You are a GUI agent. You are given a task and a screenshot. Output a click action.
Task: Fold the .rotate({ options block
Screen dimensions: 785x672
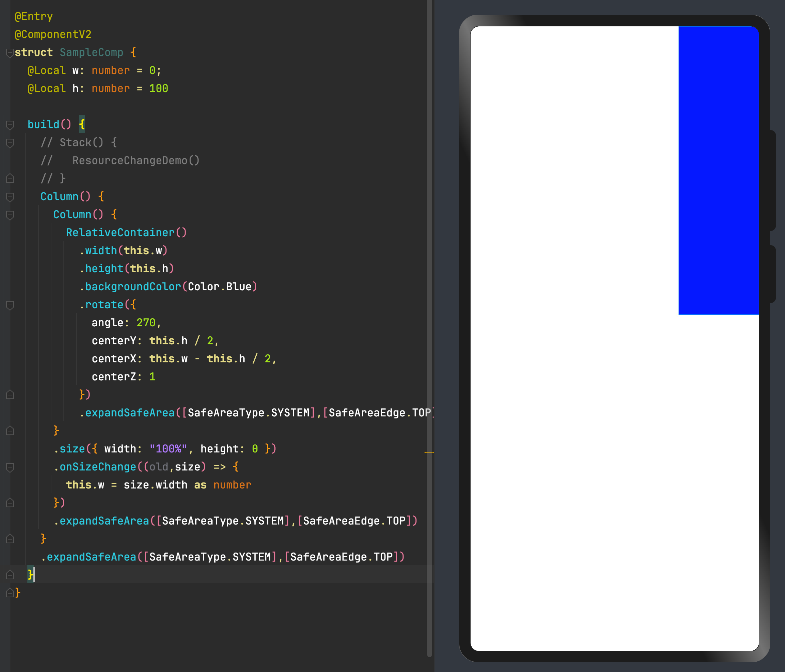point(10,305)
